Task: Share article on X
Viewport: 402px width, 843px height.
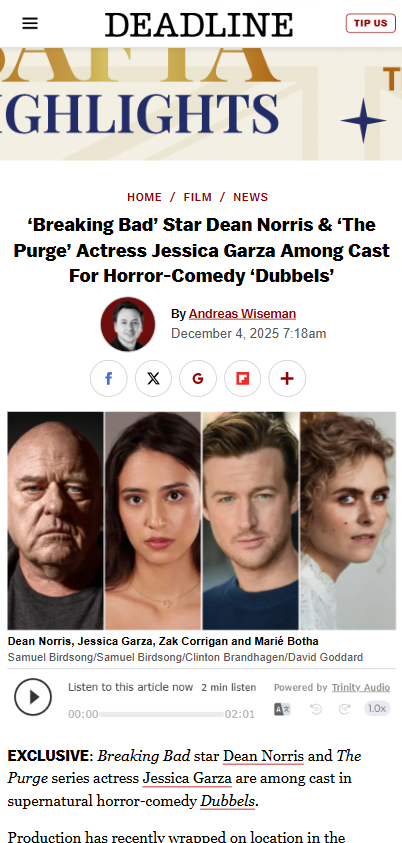Action: coord(153,378)
